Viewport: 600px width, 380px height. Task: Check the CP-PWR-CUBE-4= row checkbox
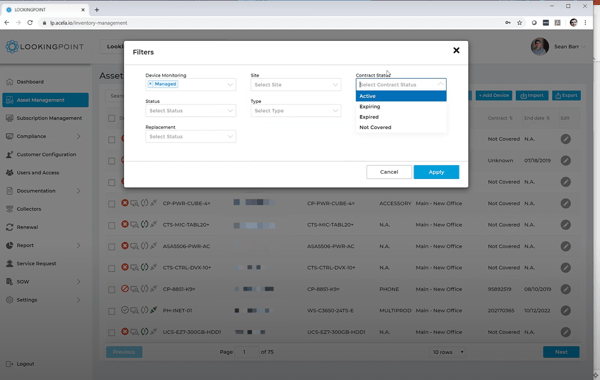tap(111, 204)
